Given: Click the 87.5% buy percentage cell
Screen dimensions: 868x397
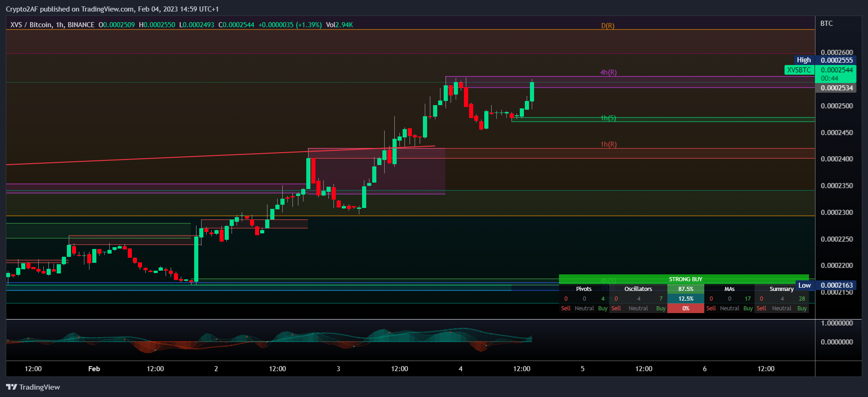Looking at the screenshot, I should click(x=685, y=289).
